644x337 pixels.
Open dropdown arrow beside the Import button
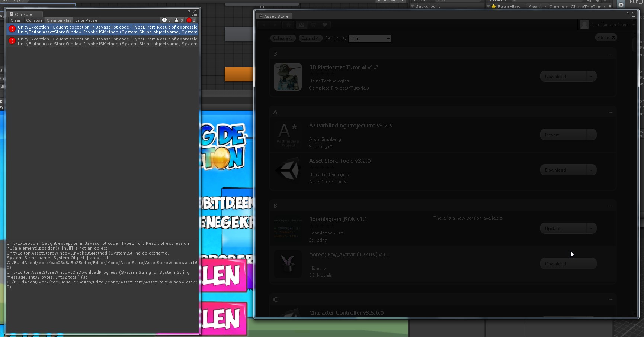click(591, 135)
